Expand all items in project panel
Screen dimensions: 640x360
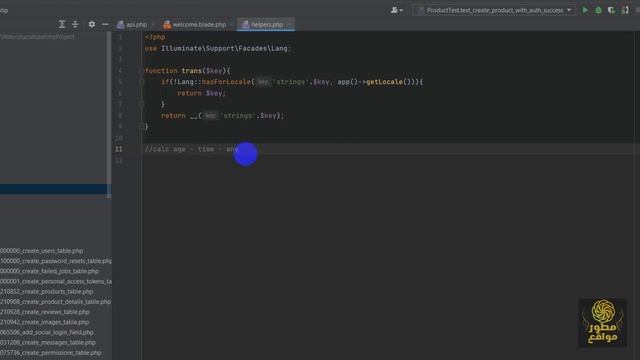(62, 24)
